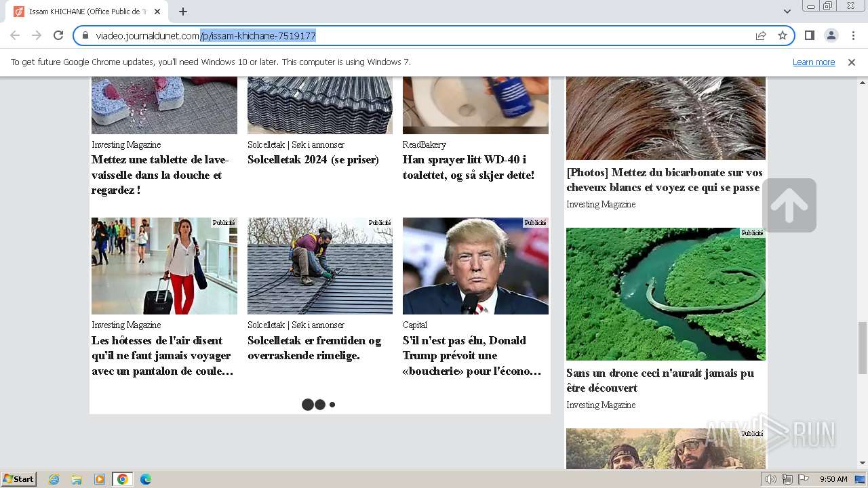Open the Windows Start menu

(19, 479)
